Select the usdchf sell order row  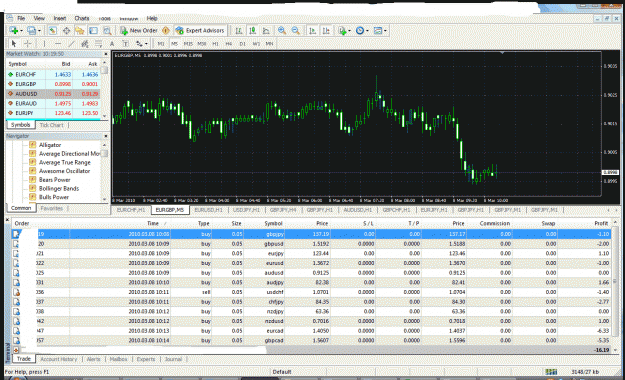(x=311, y=292)
